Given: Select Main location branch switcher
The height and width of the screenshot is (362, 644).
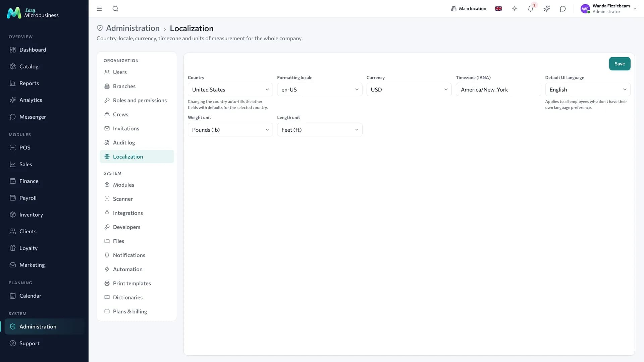Looking at the screenshot, I should click(469, 9).
